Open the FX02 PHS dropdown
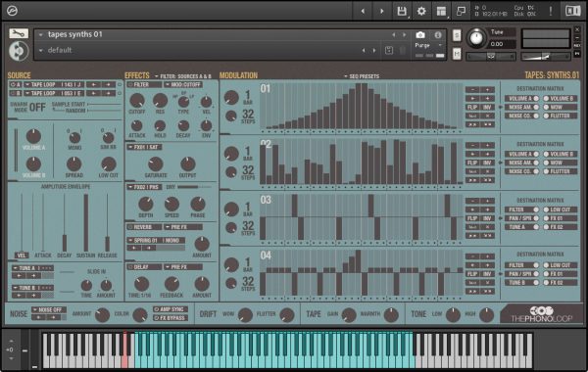The image size is (588, 372). pyautogui.click(x=144, y=187)
